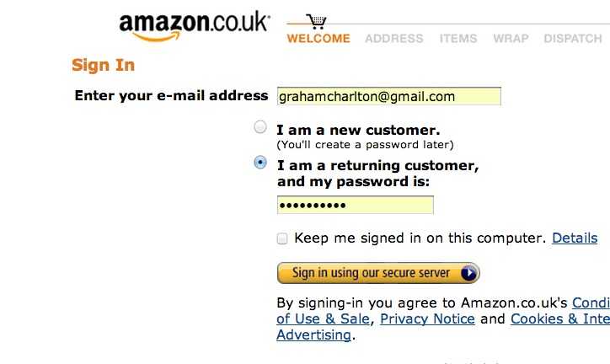Open the Privacy Notice link

(x=427, y=319)
